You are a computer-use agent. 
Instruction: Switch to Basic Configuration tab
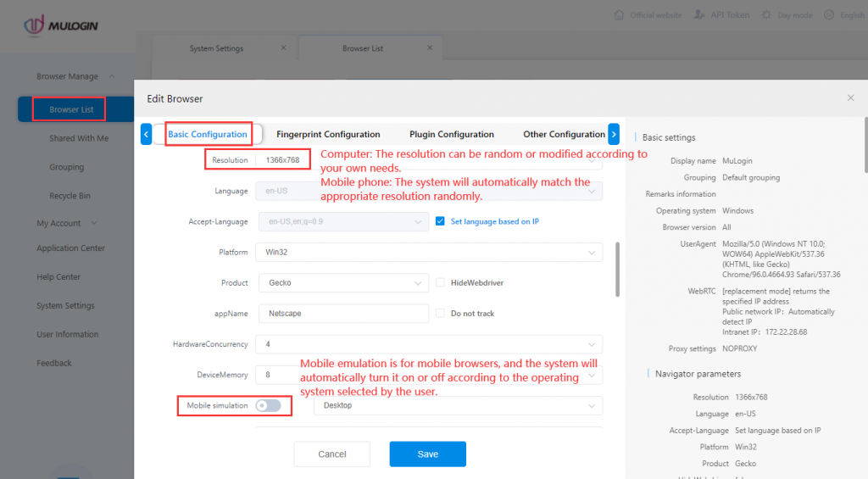tap(208, 134)
